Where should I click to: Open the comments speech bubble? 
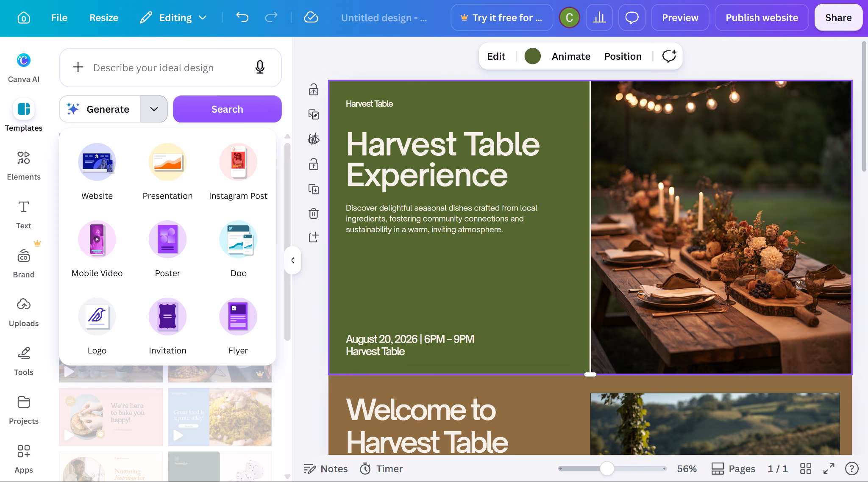coord(632,17)
